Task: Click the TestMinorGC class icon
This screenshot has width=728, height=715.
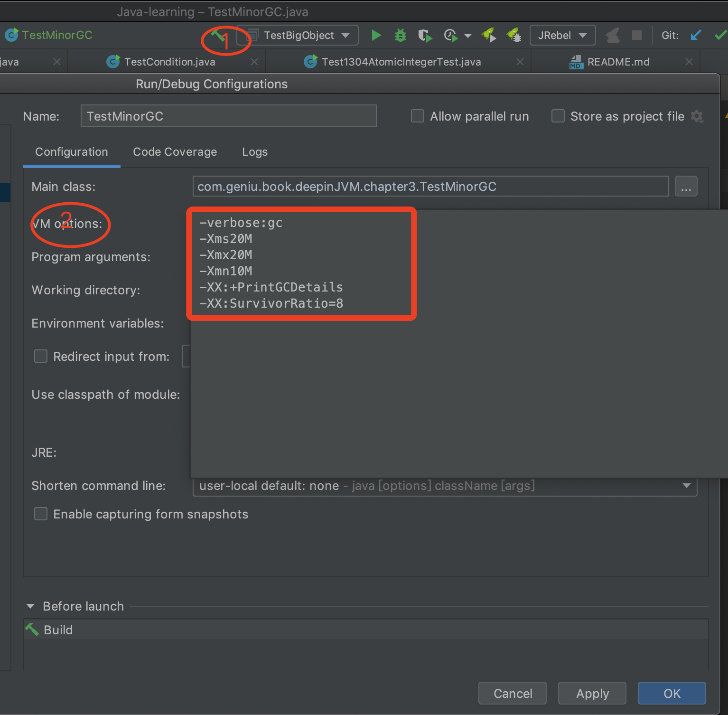Action: [x=11, y=35]
